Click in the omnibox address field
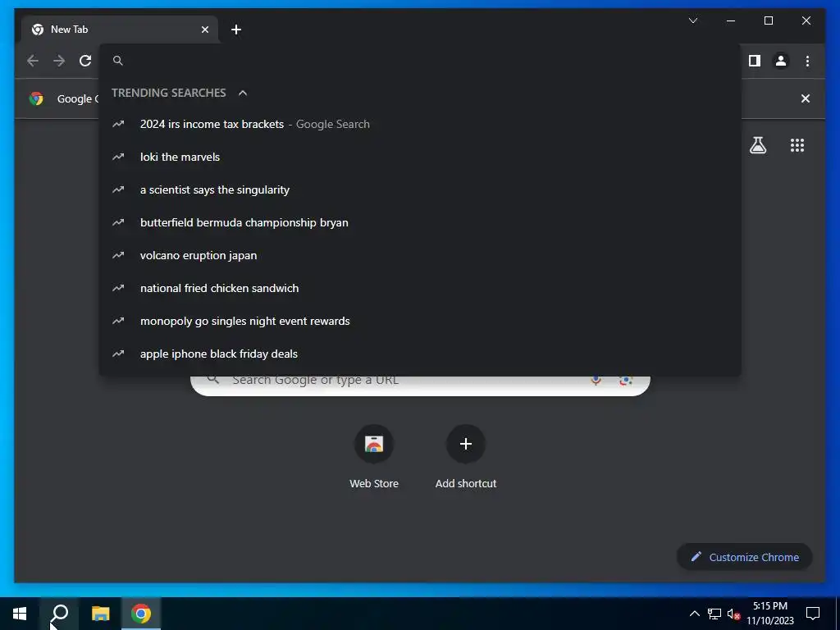The height and width of the screenshot is (630, 840). (x=421, y=61)
